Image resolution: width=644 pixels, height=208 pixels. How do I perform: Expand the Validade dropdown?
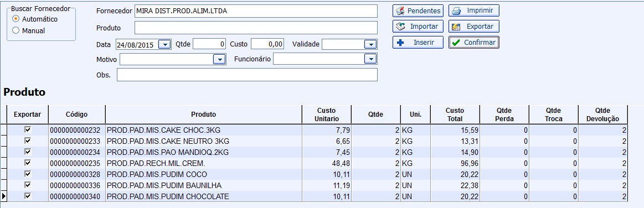pos(370,44)
